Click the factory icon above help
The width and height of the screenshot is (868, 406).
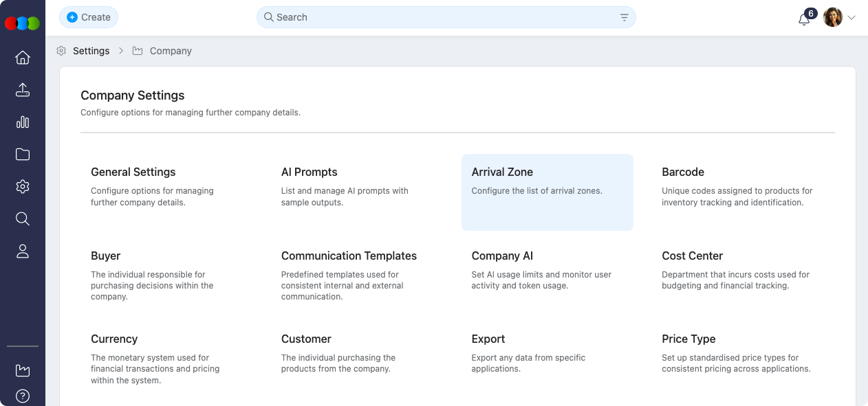[x=23, y=371]
